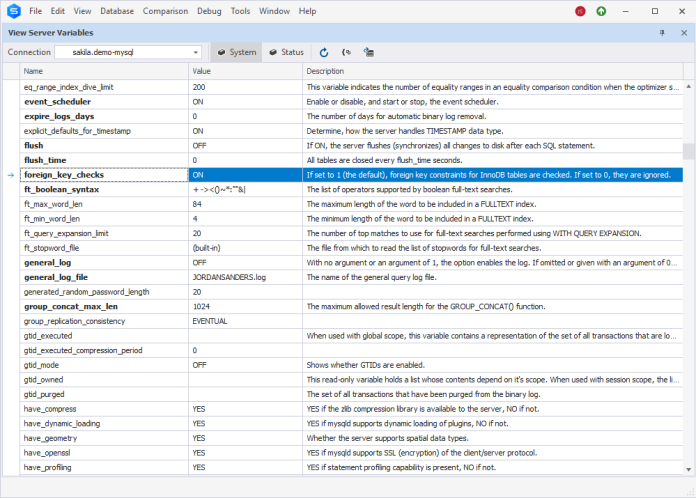This screenshot has height=498, width=696.
Task: Click the green update arrow icon
Action: [x=601, y=11]
